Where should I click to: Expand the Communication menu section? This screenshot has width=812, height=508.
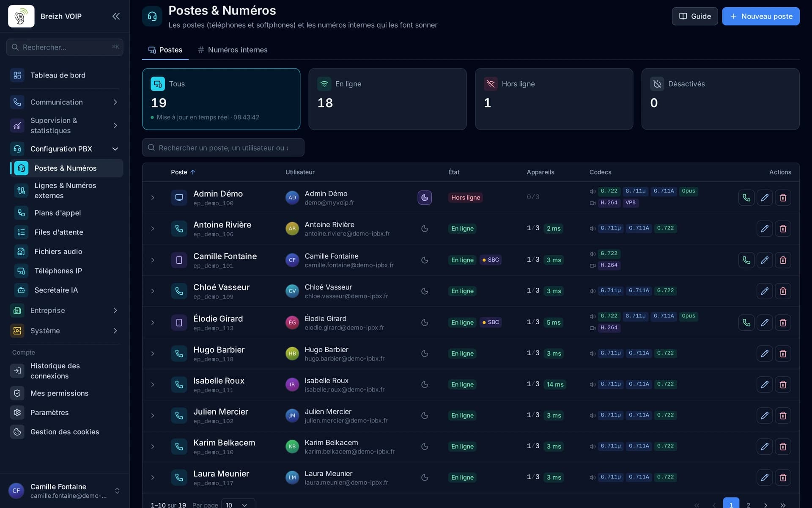coord(65,102)
